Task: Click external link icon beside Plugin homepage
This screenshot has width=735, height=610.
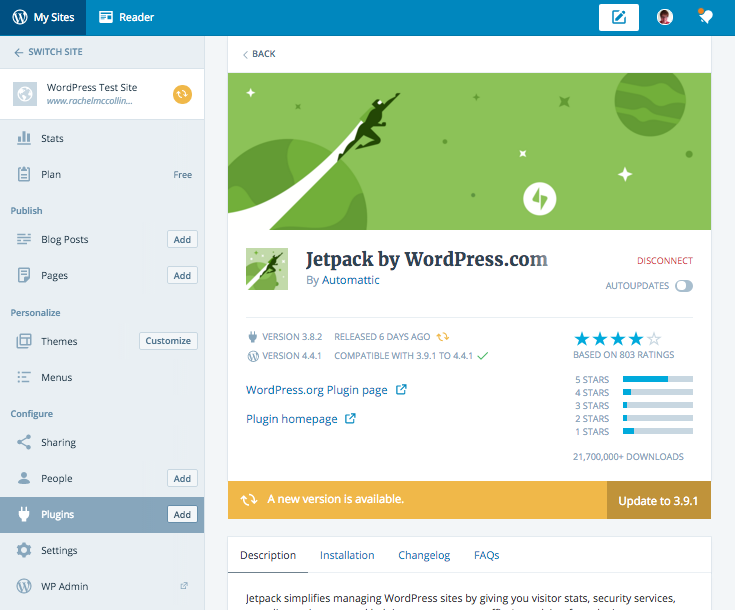Action: 351,418
